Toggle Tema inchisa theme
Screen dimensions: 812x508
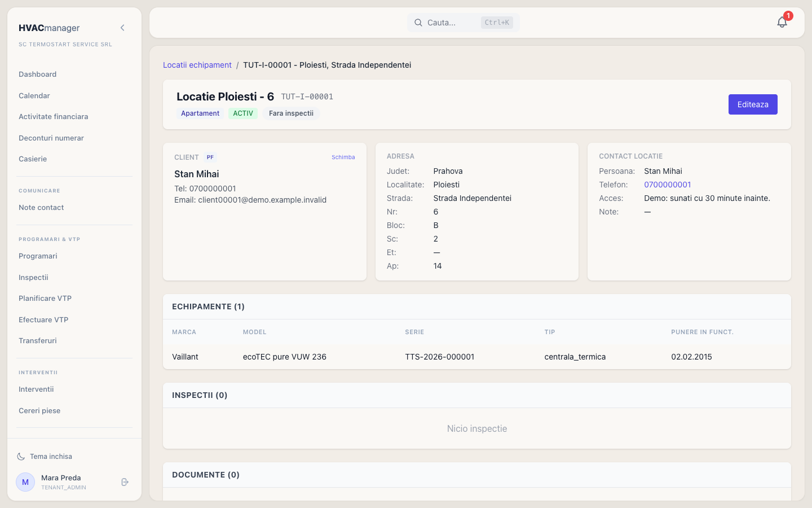click(45, 457)
